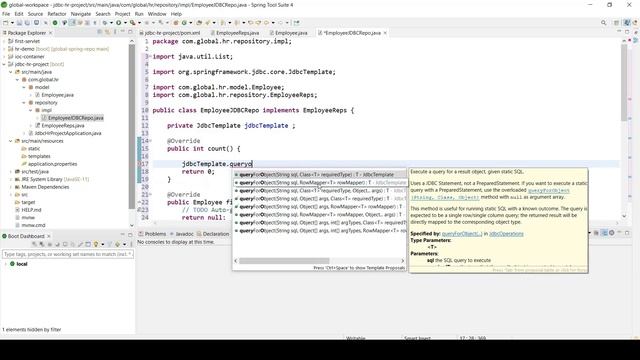Viewport: 640px width, 360px height.
Task: Click the Debug bug toolbar icon
Action: coord(105,23)
